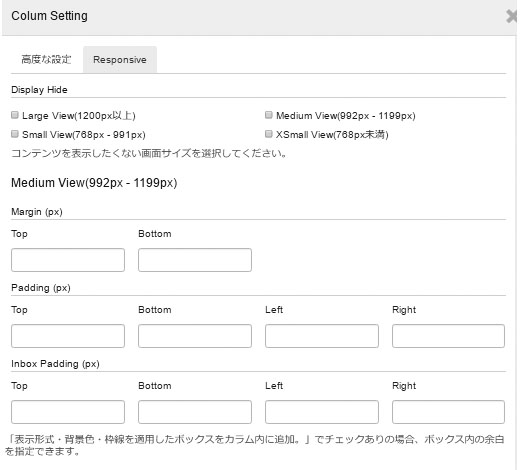Image resolution: width=520 pixels, height=470 pixels.
Task: Click the Padding Top input field
Action: coord(68,336)
